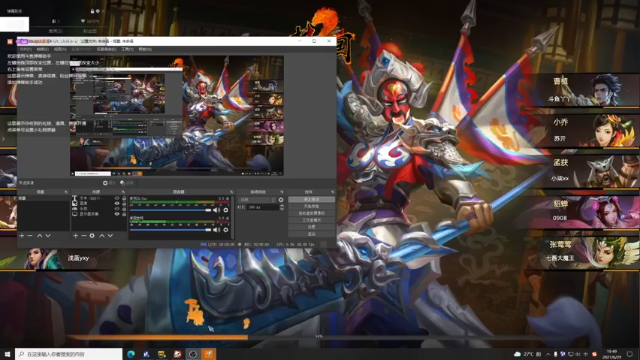Open the weather widget showing 27°C

point(527,354)
